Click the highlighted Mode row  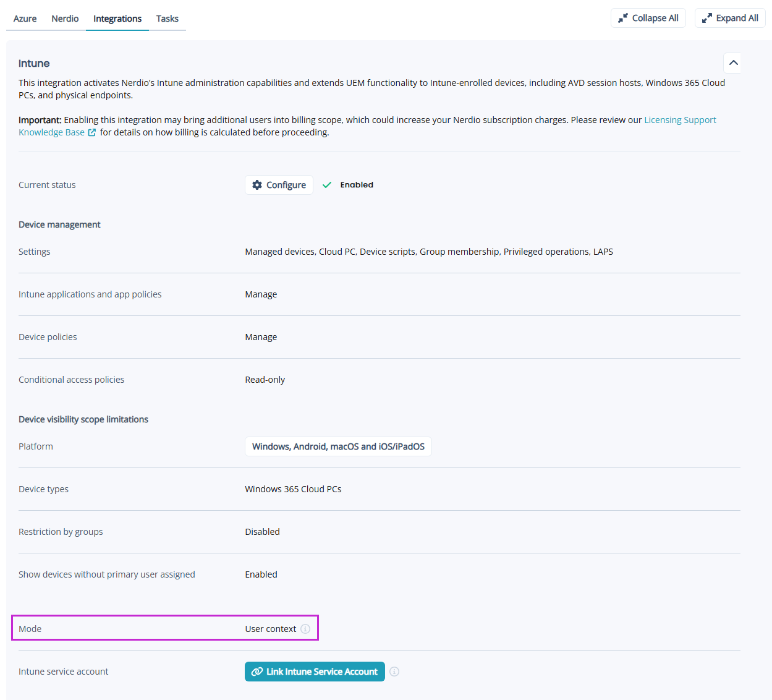click(165, 628)
